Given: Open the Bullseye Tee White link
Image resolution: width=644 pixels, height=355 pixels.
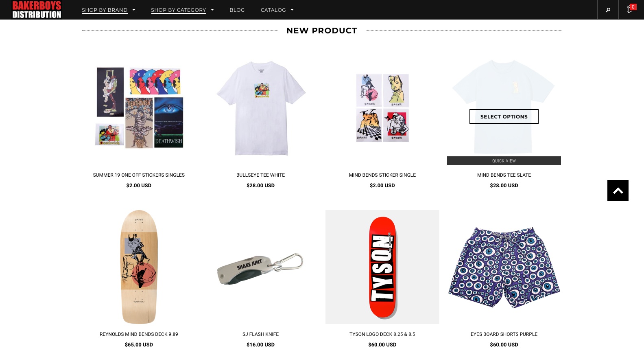Looking at the screenshot, I should click(x=260, y=175).
